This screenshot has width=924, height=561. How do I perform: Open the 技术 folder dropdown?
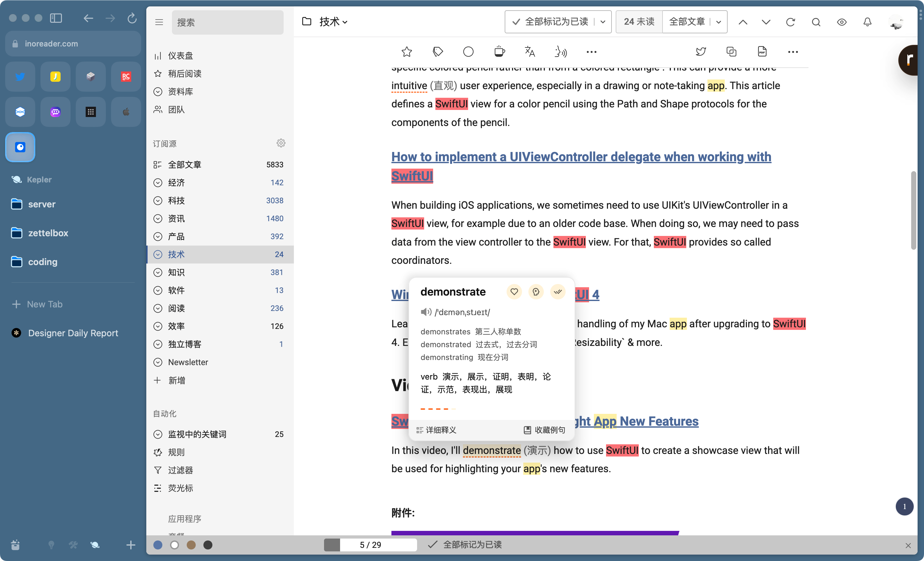pos(334,22)
